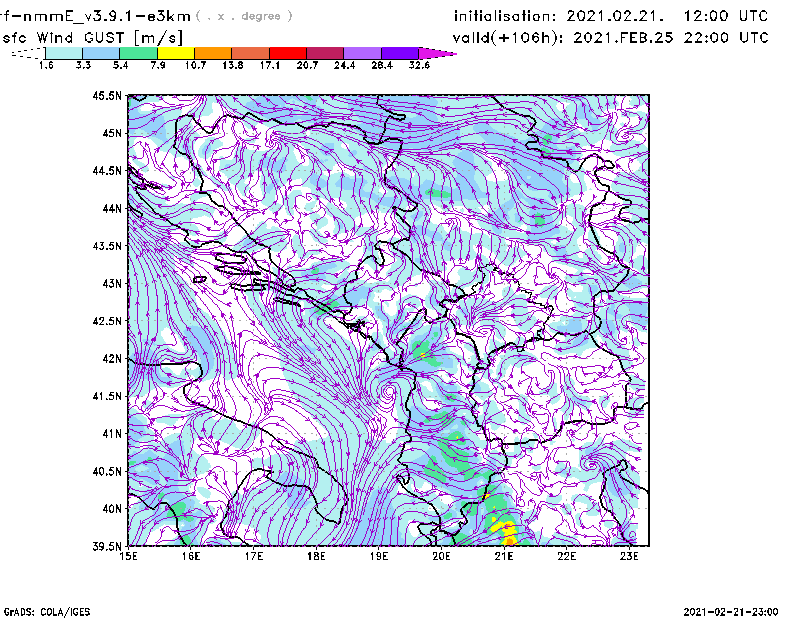Click the '15E' longitude label
Image resolution: width=800 pixels, height=618 pixels.
[x=128, y=556]
